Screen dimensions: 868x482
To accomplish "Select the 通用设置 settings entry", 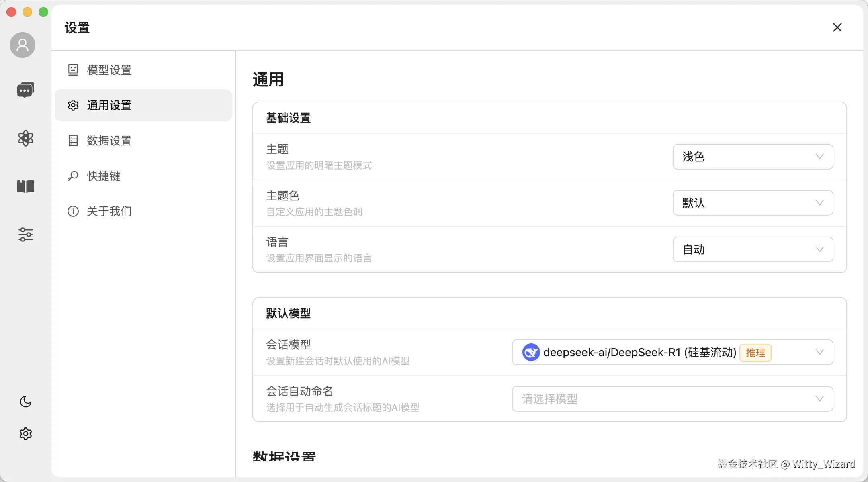I will click(108, 105).
